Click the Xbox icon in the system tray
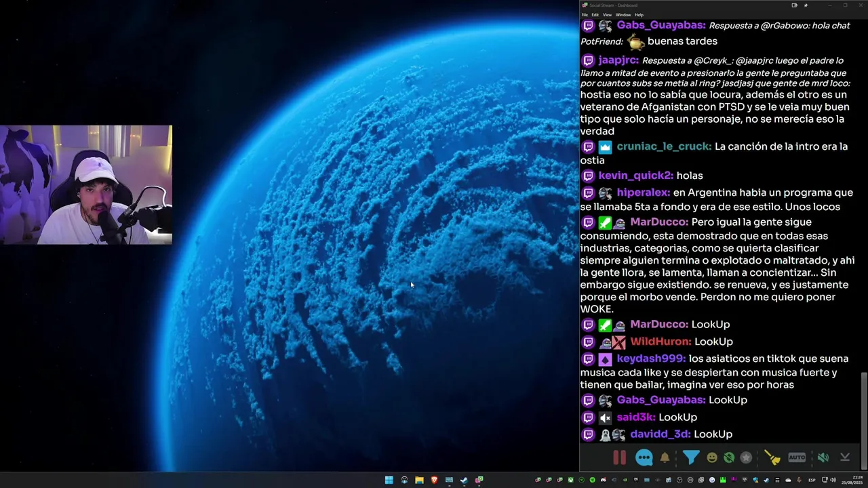This screenshot has width=868, height=488. [x=570, y=480]
